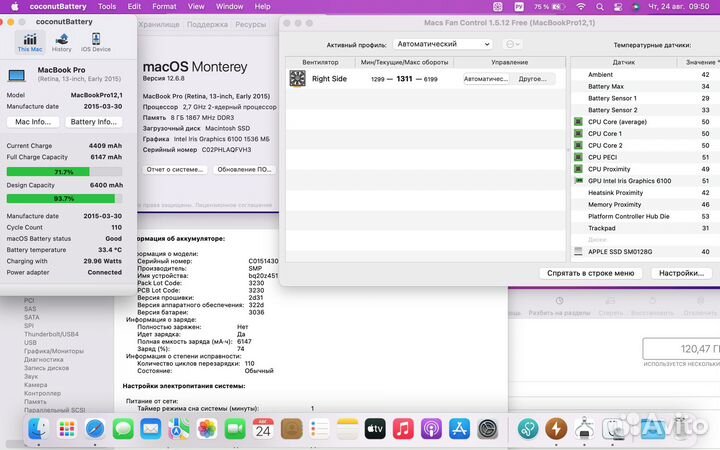720x450 pixels.
Task: Select the CPU Core (average) sensor chip icon
Action: 579,122
